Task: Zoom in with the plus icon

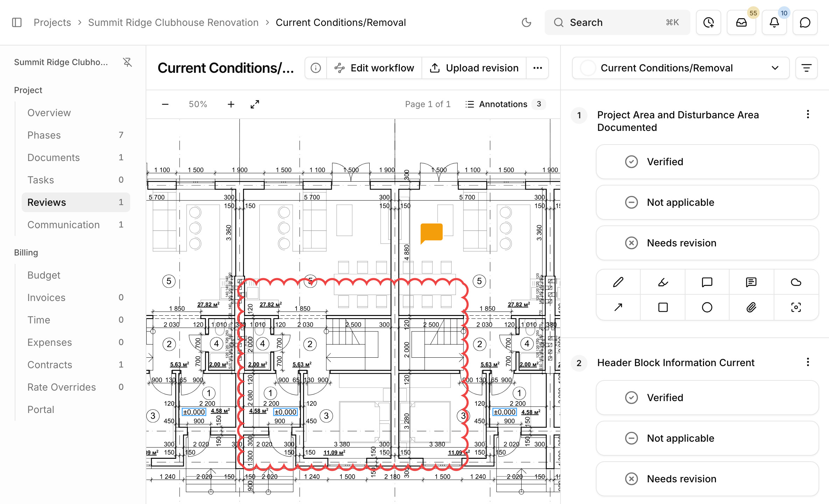Action: click(231, 104)
